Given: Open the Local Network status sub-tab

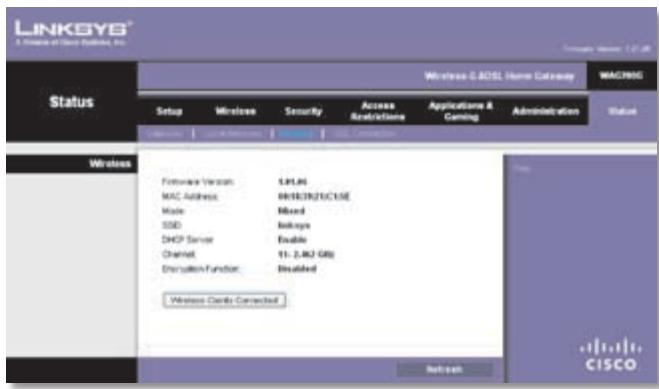Looking at the screenshot, I should coord(233,134).
